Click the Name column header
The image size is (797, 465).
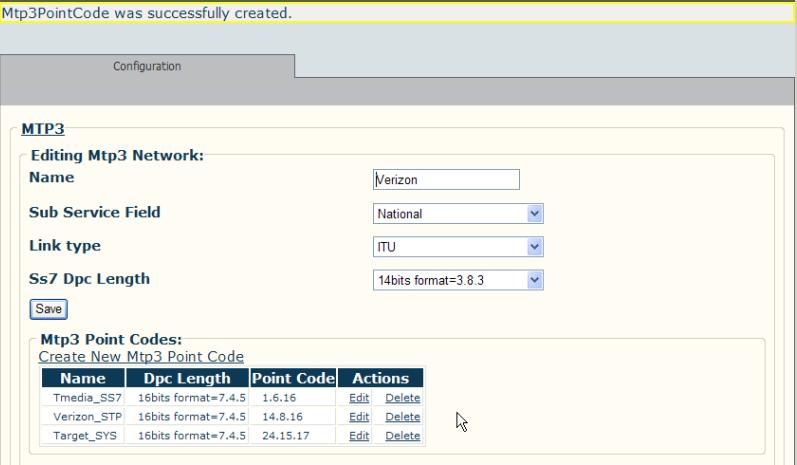(x=83, y=378)
